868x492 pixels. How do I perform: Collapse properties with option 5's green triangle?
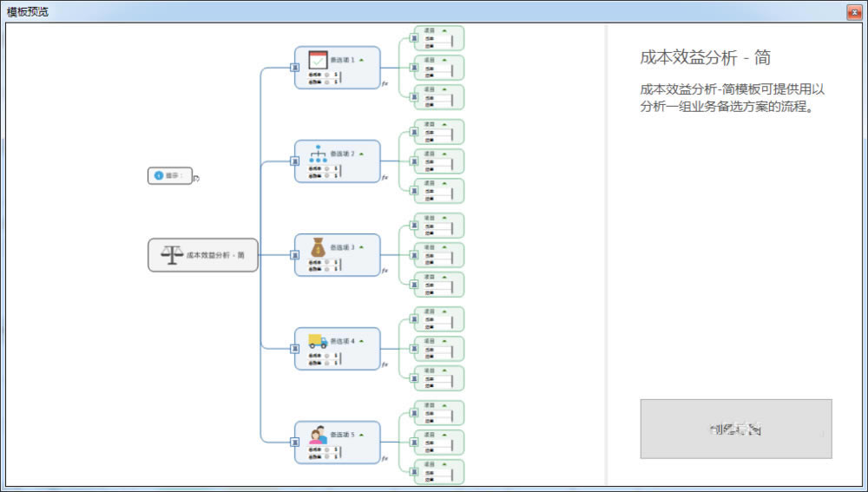361,435
